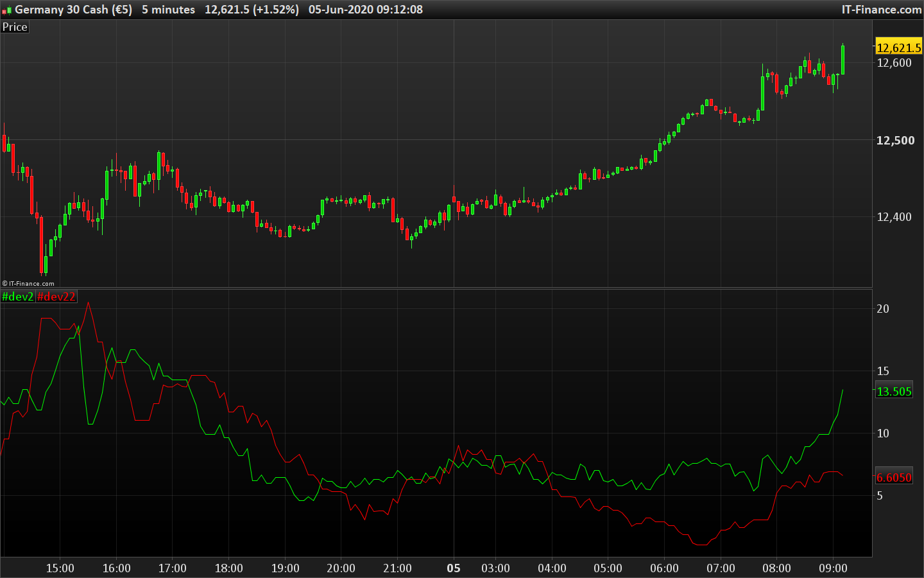This screenshot has height=578, width=924.
Task: Click the 12,500 price axis label
Action: click(895, 141)
